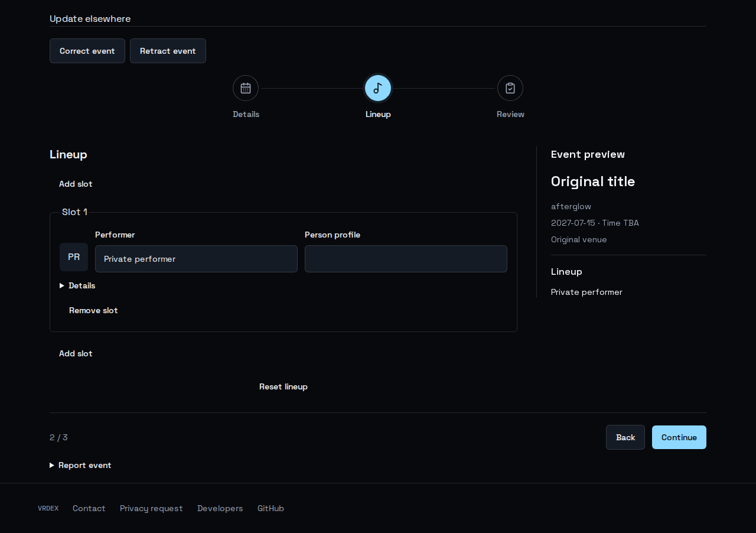The height and width of the screenshot is (533, 756).
Task: Click the Review step label
Action: [510, 114]
